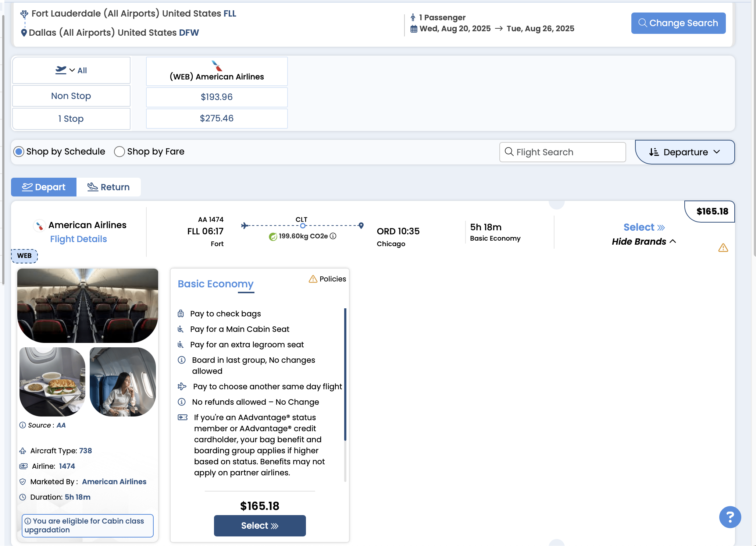Open the main aircraft cabin photo
Image resolution: width=756 pixels, height=546 pixels.
(x=88, y=306)
